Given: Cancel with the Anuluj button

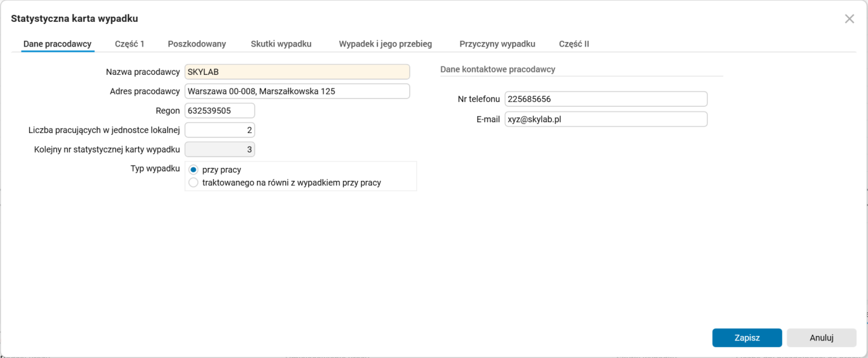Looking at the screenshot, I should click(821, 337).
